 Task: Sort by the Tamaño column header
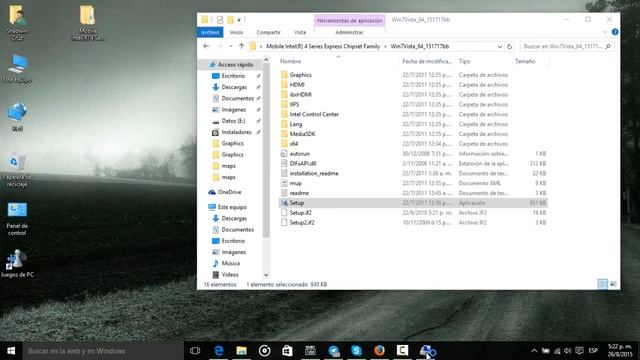coord(525,61)
